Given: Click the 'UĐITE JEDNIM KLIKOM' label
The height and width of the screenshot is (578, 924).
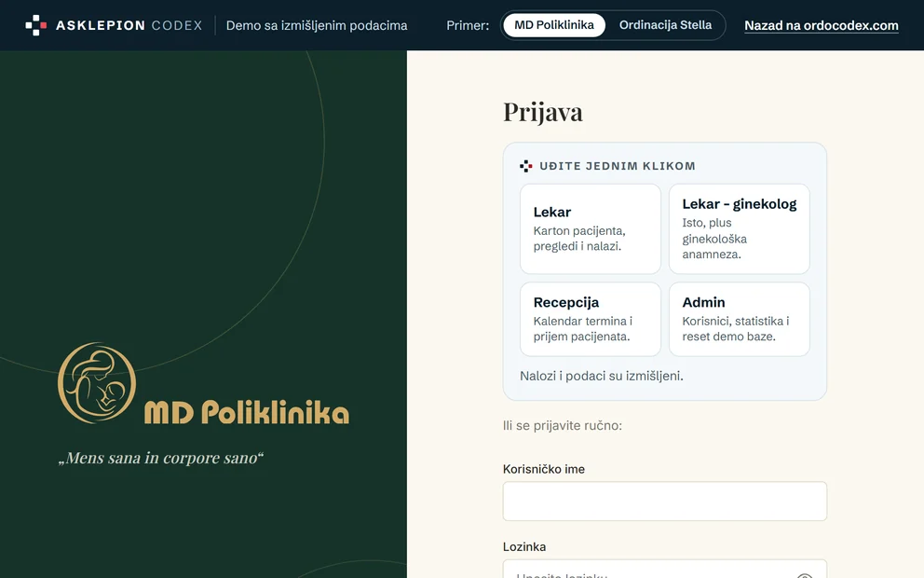Looking at the screenshot, I should [617, 166].
